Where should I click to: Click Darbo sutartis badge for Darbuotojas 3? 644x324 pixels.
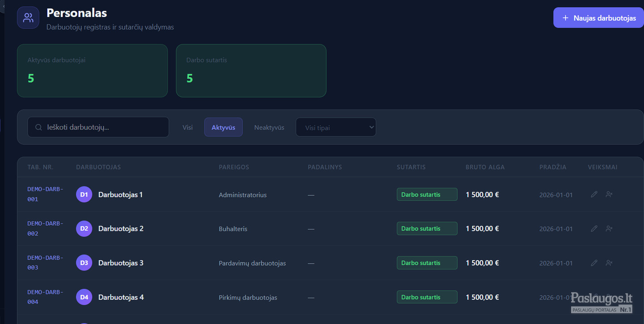pos(427,263)
